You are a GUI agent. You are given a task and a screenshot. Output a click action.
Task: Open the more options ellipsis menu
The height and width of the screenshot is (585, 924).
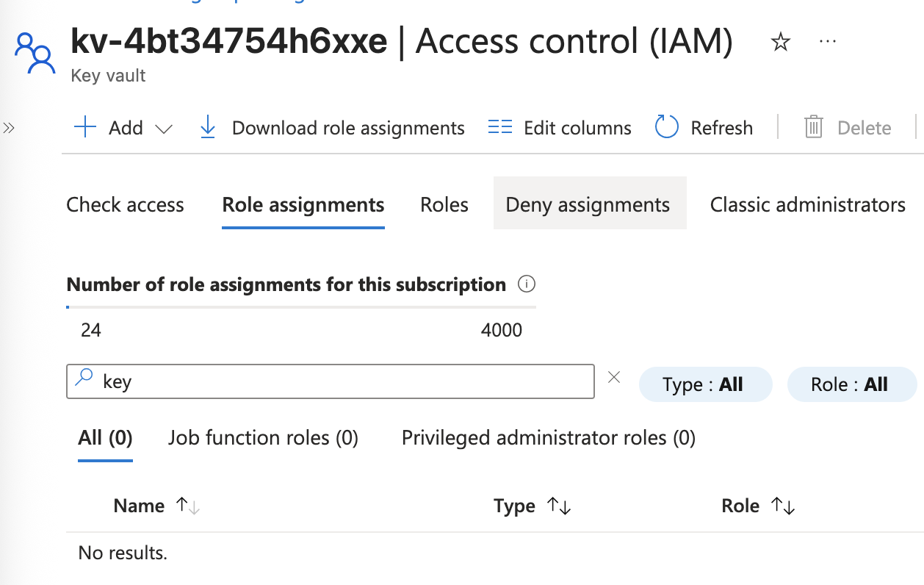pyautogui.click(x=828, y=43)
